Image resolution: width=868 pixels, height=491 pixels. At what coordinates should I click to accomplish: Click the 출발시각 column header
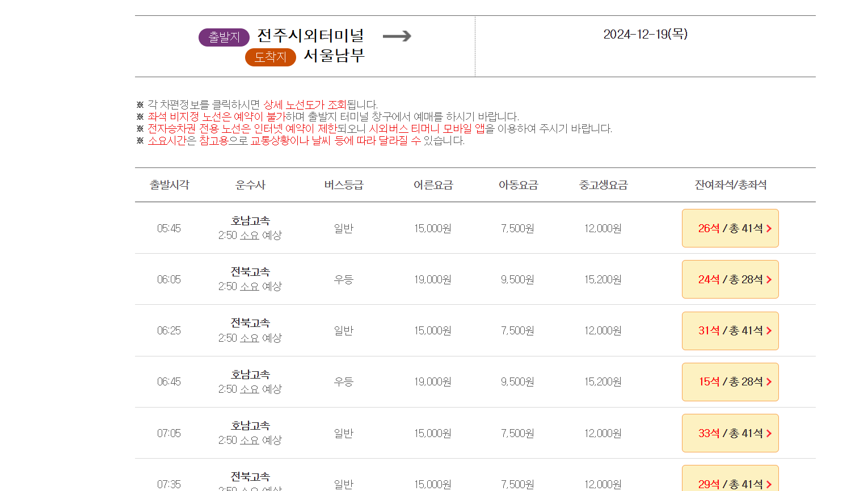click(x=170, y=185)
